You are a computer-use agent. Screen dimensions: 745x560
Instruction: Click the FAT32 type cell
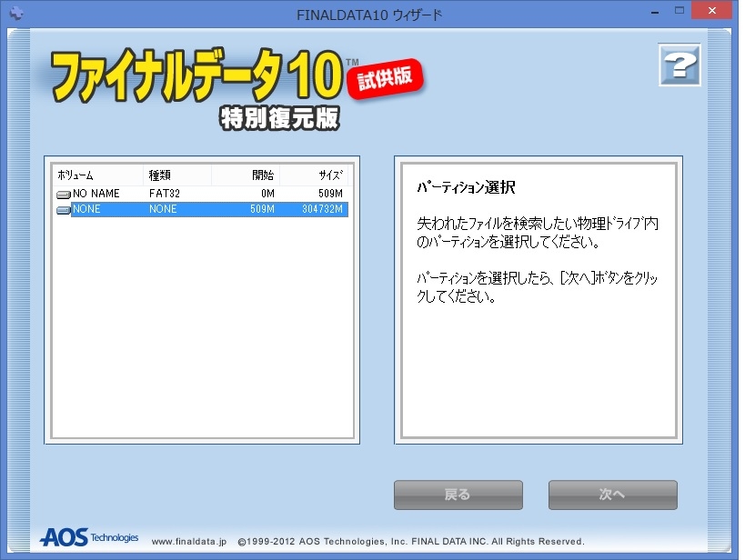tap(165, 194)
